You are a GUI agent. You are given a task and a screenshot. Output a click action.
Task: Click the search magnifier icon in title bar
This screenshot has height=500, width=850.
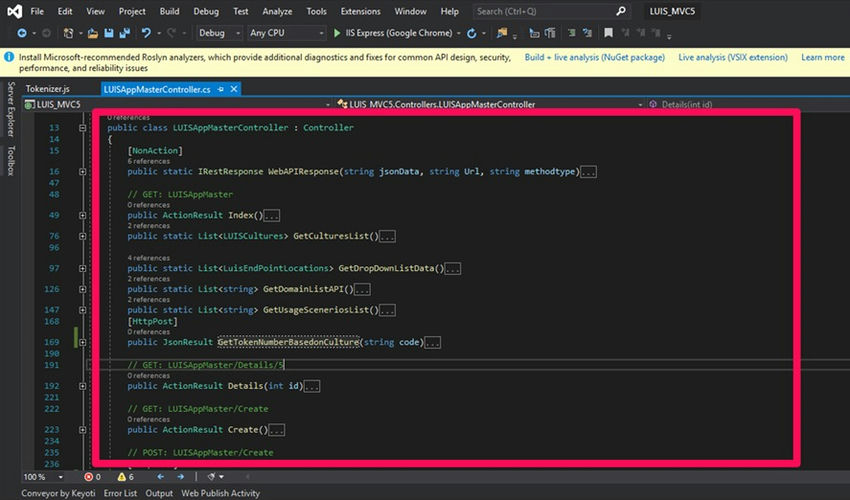pyautogui.click(x=620, y=11)
